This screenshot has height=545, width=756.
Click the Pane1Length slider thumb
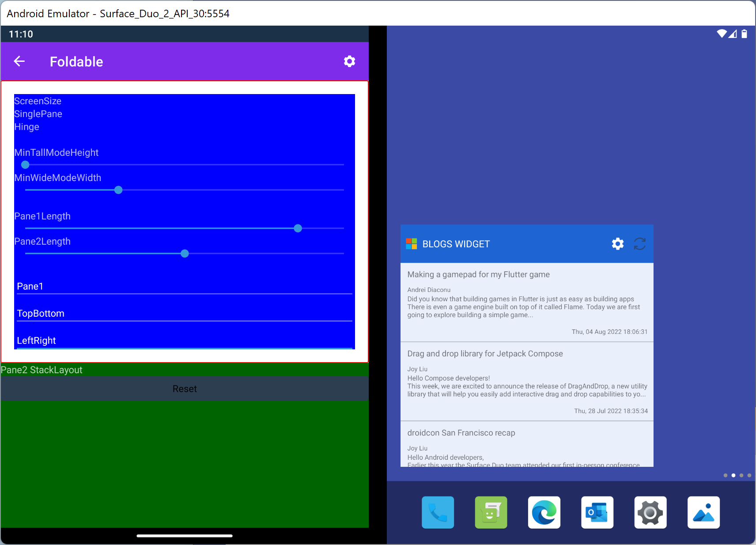[x=298, y=228]
